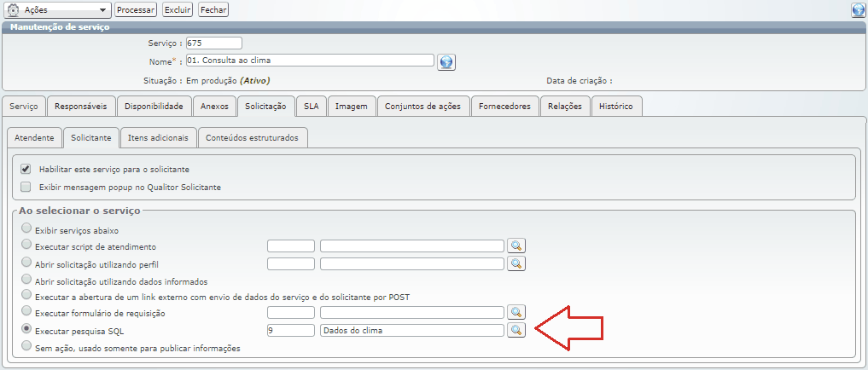Go to the Responsáveis tab

click(x=80, y=107)
